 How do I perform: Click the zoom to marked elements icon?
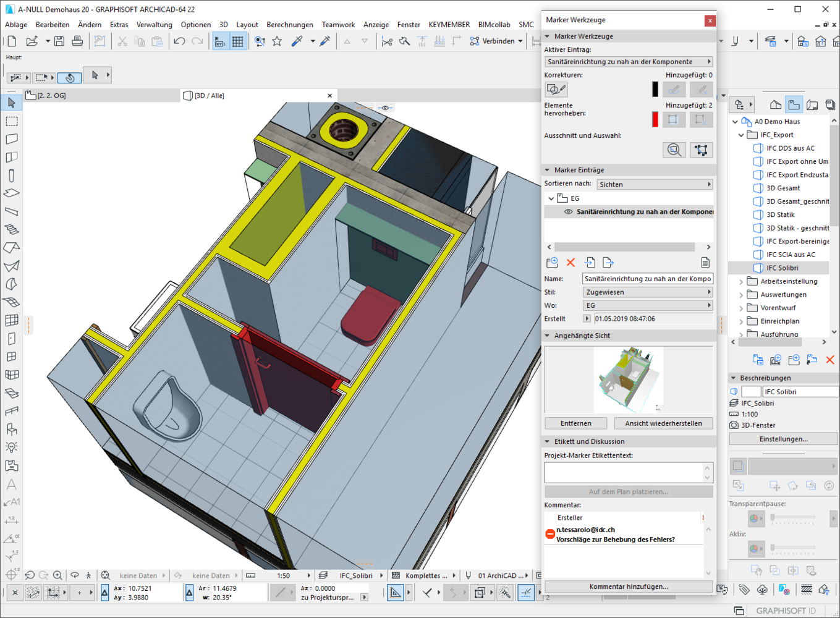tap(674, 150)
